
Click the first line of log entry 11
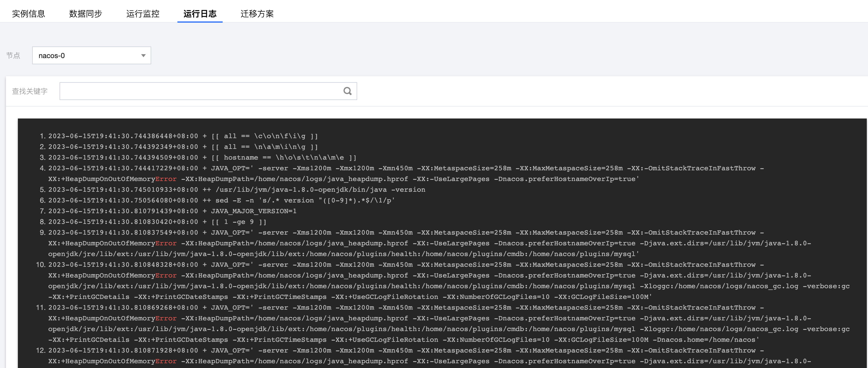tap(406, 308)
